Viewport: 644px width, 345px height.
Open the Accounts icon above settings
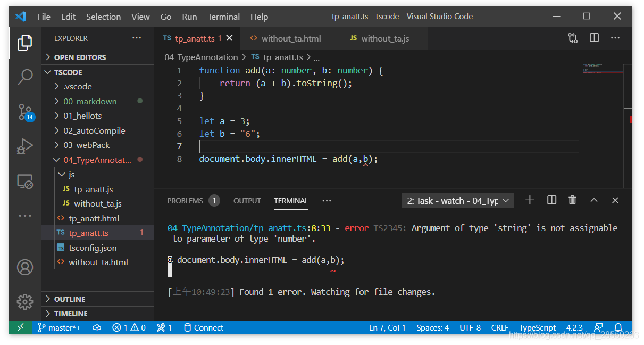(25, 268)
